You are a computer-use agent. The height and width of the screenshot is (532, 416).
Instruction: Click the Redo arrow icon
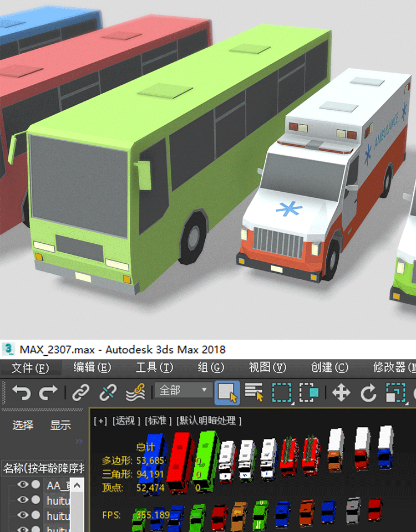pyautogui.click(x=49, y=393)
